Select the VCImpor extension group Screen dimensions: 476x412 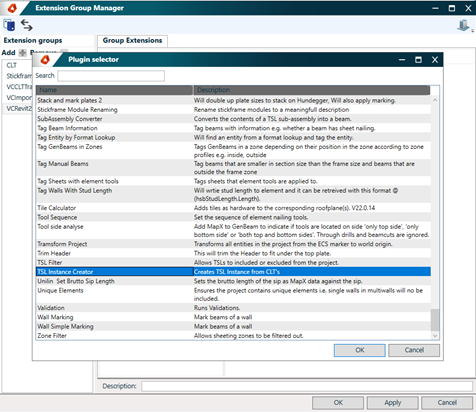pos(19,98)
